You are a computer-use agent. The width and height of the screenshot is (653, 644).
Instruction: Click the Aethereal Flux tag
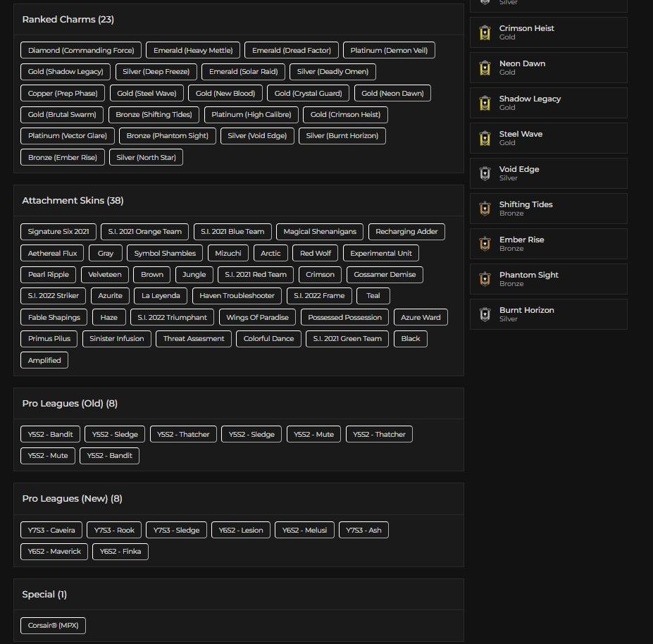click(52, 253)
